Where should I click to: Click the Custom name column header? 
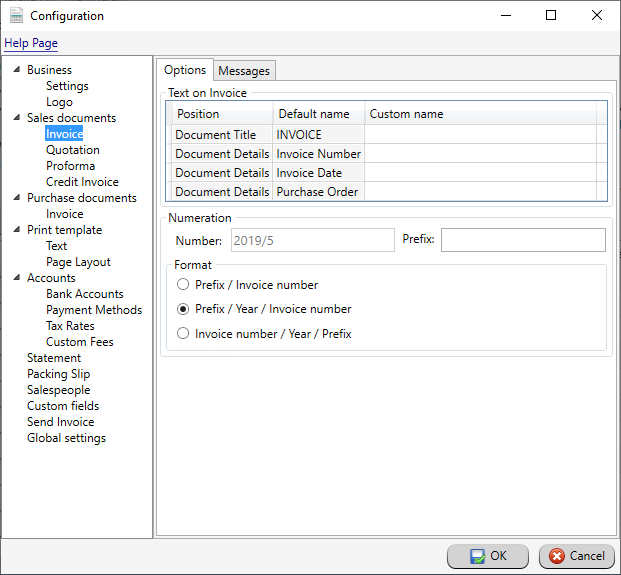480,114
